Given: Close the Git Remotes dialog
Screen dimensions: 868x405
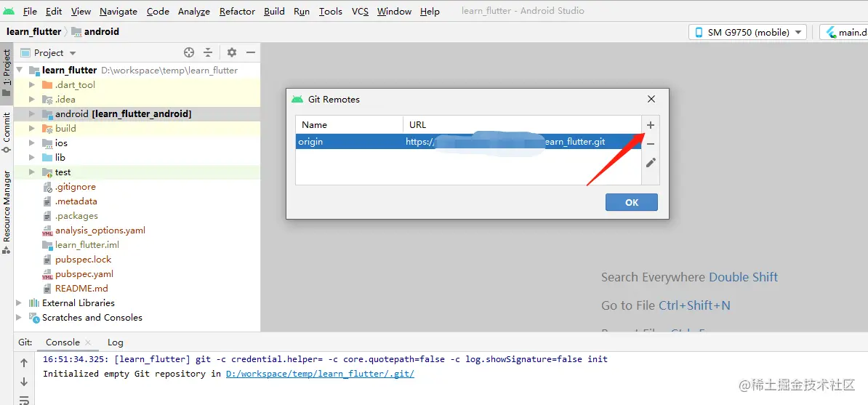Looking at the screenshot, I should click(x=651, y=99).
